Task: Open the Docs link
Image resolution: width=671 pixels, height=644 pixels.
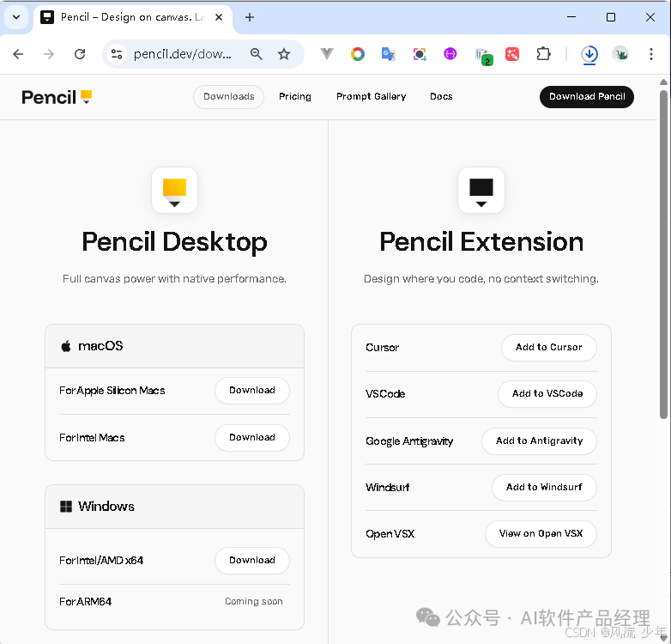Action: (441, 97)
